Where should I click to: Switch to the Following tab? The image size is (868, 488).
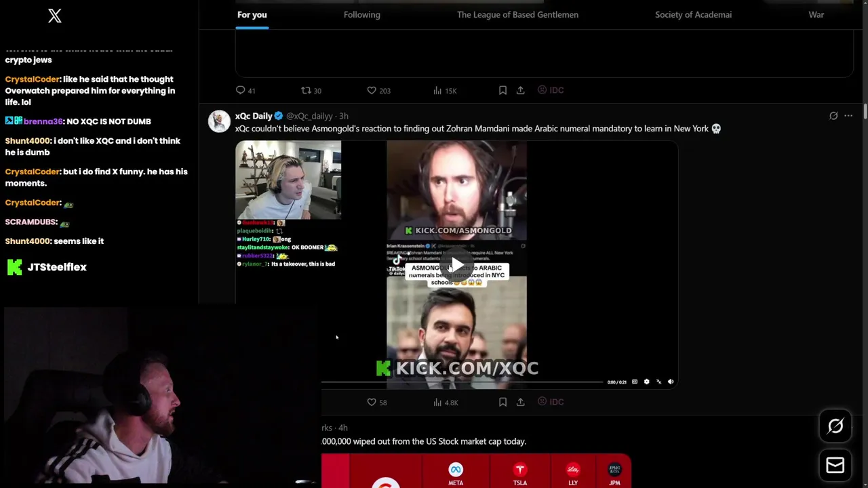362,14
